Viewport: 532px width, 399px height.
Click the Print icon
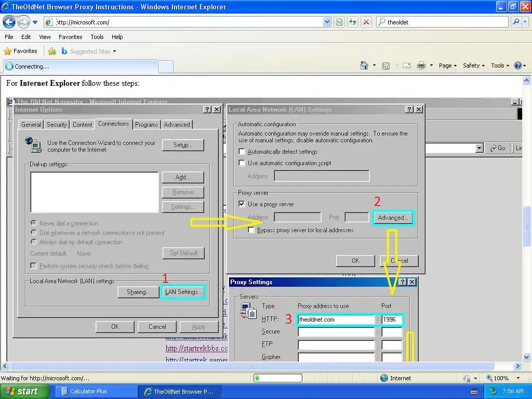[421, 66]
